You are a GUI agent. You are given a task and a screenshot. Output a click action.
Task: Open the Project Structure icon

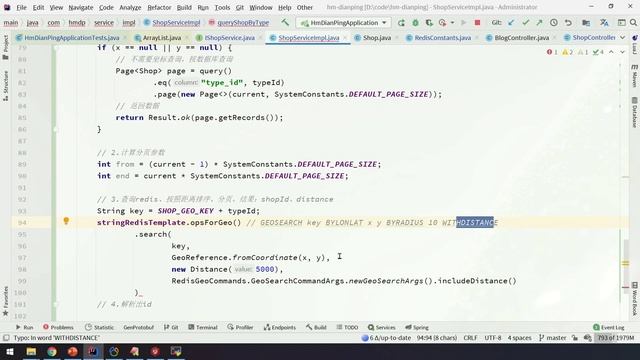coord(586,23)
